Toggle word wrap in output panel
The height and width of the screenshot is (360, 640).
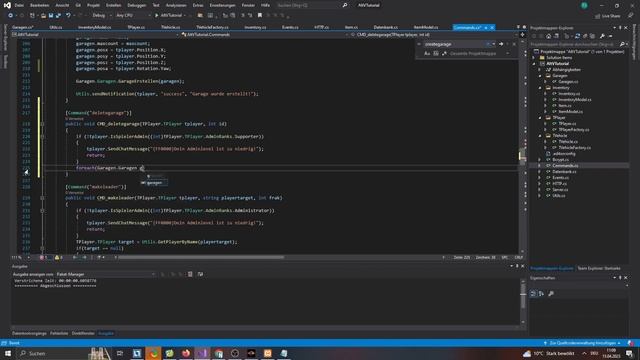200,274
